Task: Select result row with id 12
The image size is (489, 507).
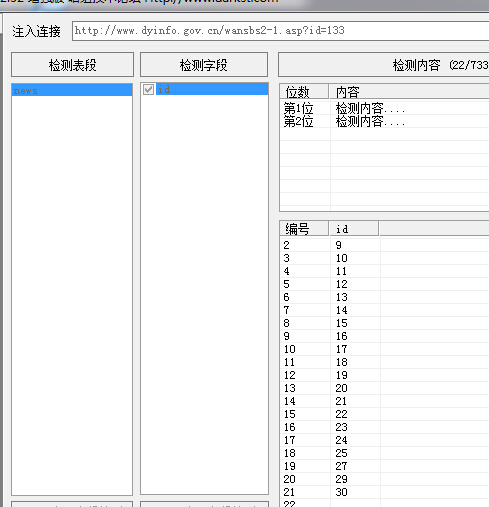Action: [385, 284]
